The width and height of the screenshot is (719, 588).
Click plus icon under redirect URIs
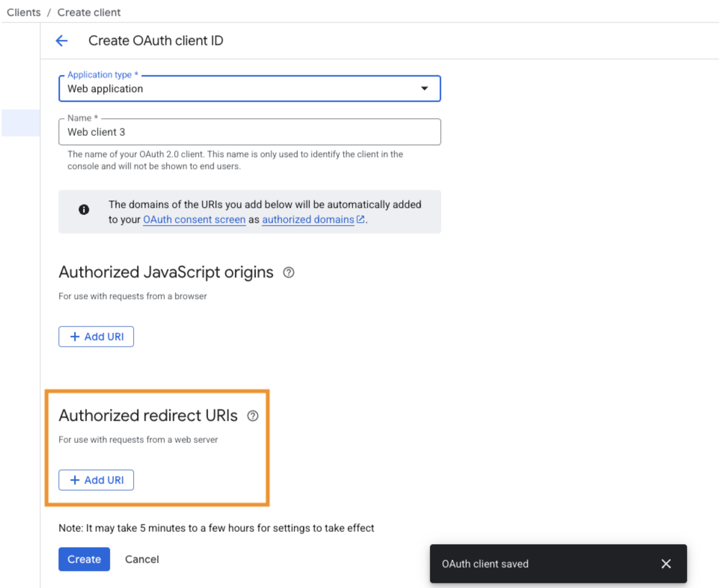[75, 480]
